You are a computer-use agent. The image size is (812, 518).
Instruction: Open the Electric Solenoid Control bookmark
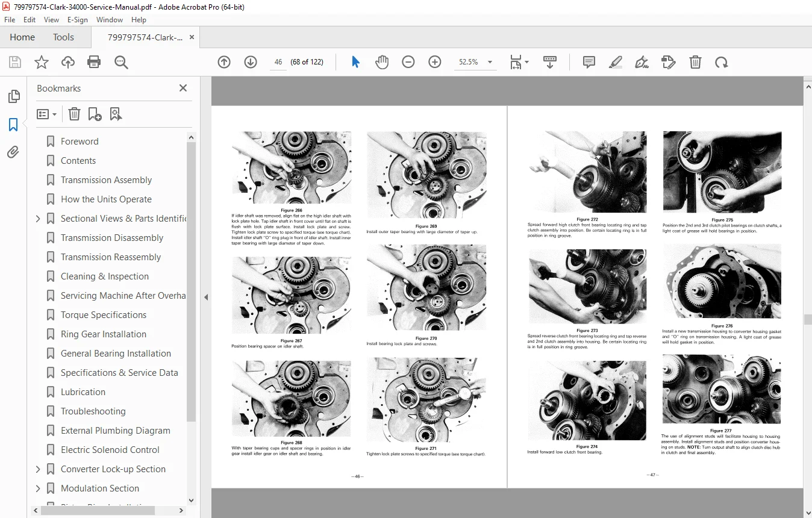[x=110, y=450]
